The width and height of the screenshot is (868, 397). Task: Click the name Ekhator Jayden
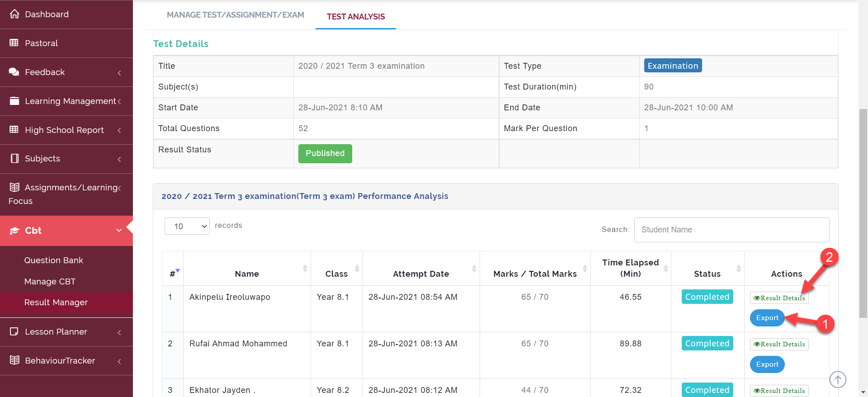click(x=222, y=390)
